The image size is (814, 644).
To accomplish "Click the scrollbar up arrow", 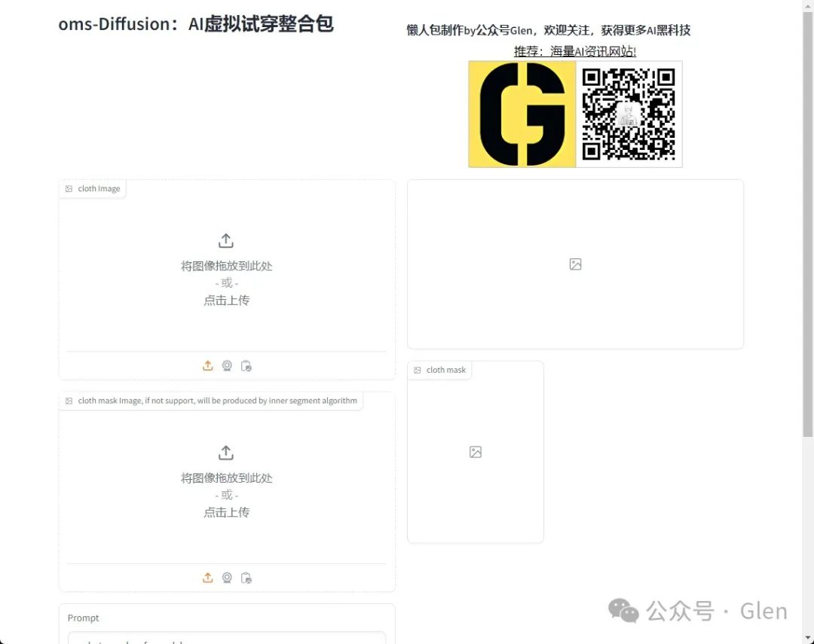I will pyautogui.click(x=809, y=5).
